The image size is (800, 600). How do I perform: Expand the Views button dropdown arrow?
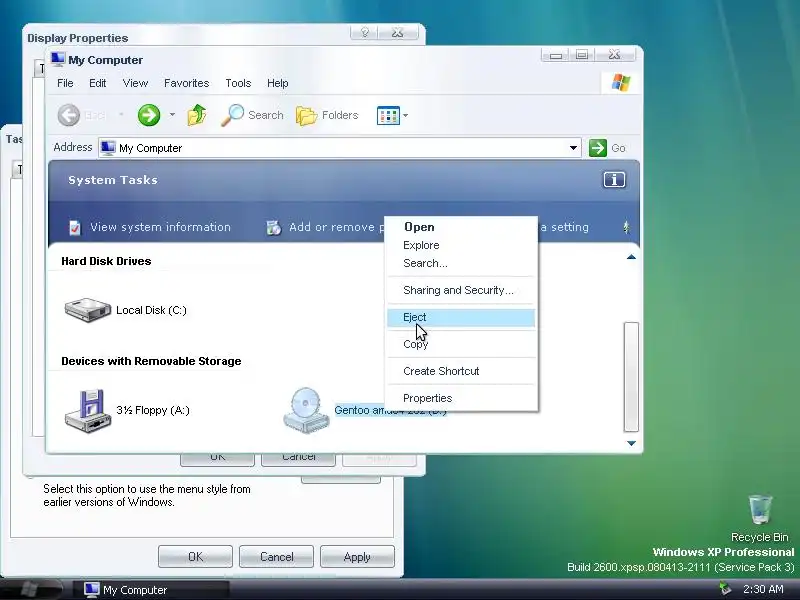click(x=406, y=115)
